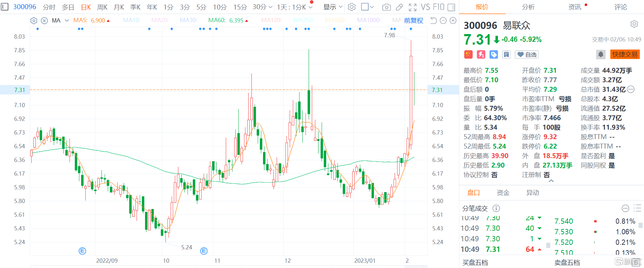Screen dimensions: 644x268
Task: Toggle the right panel layout icon
Action: [x=452, y=7]
